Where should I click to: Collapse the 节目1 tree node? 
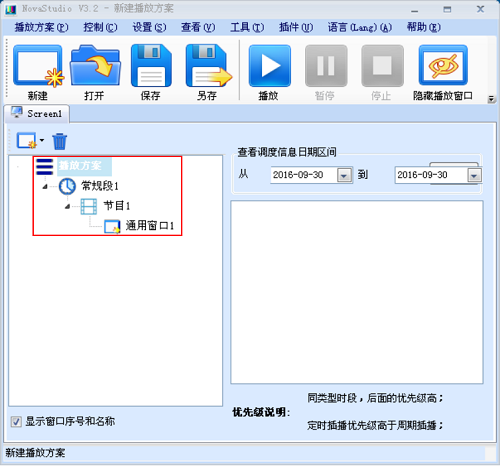[67, 206]
